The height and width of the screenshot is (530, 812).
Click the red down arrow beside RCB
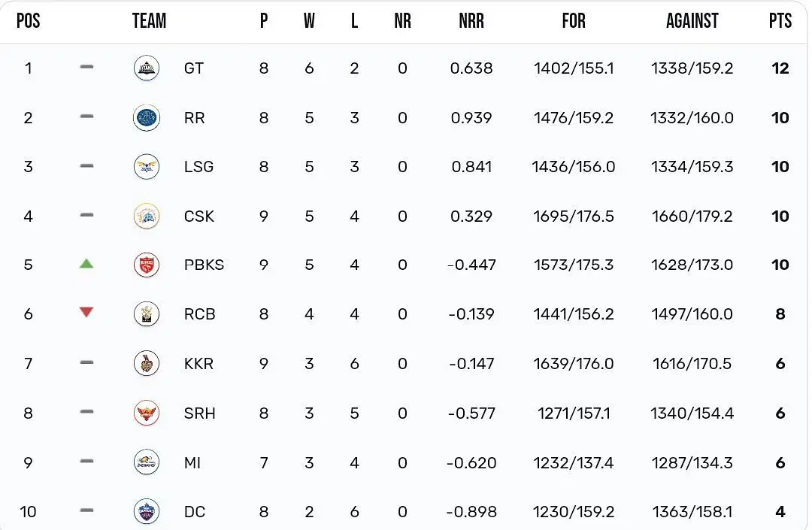tap(86, 312)
